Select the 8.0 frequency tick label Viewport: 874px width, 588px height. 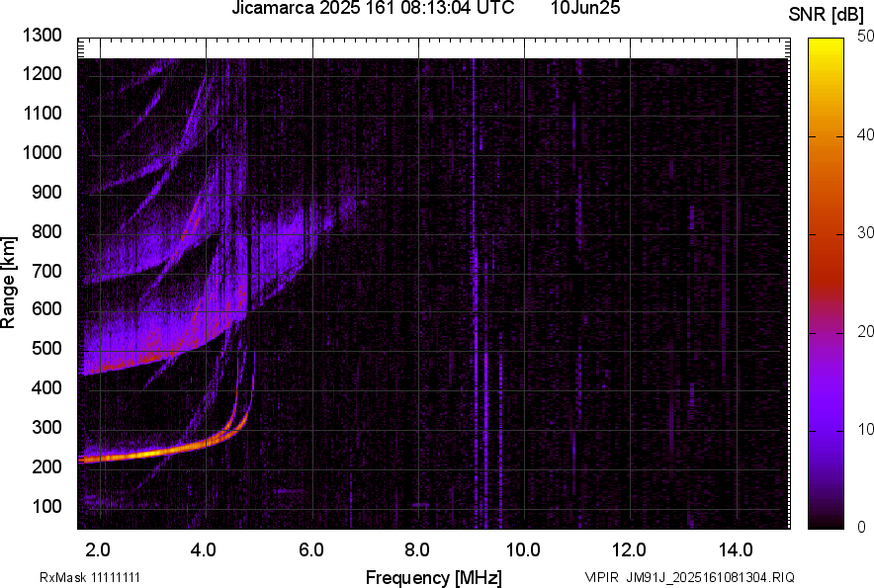(x=417, y=550)
